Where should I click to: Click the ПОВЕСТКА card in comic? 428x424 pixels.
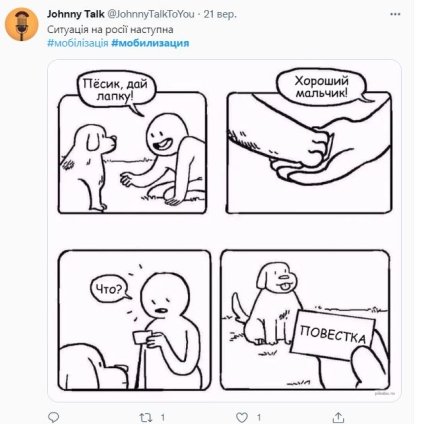pos(333,335)
